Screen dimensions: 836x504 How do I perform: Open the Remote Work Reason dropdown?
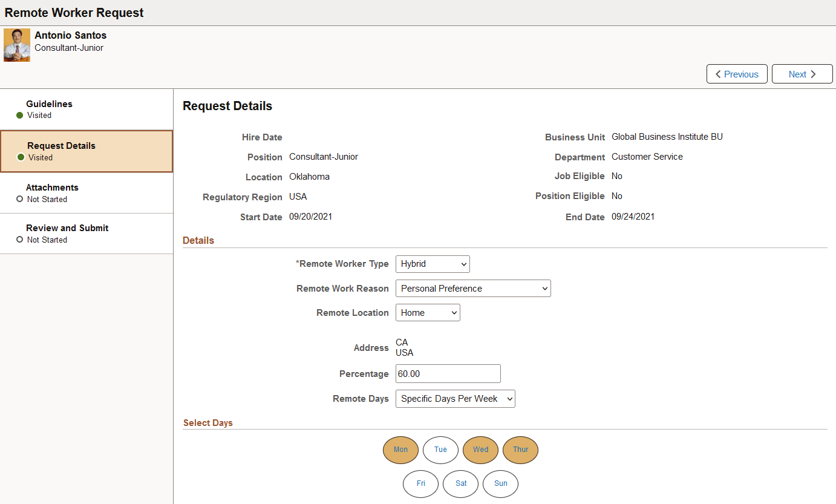[x=472, y=288]
